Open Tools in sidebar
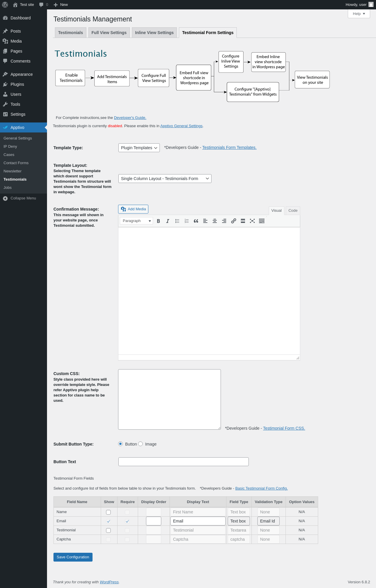 pyautogui.click(x=23, y=104)
